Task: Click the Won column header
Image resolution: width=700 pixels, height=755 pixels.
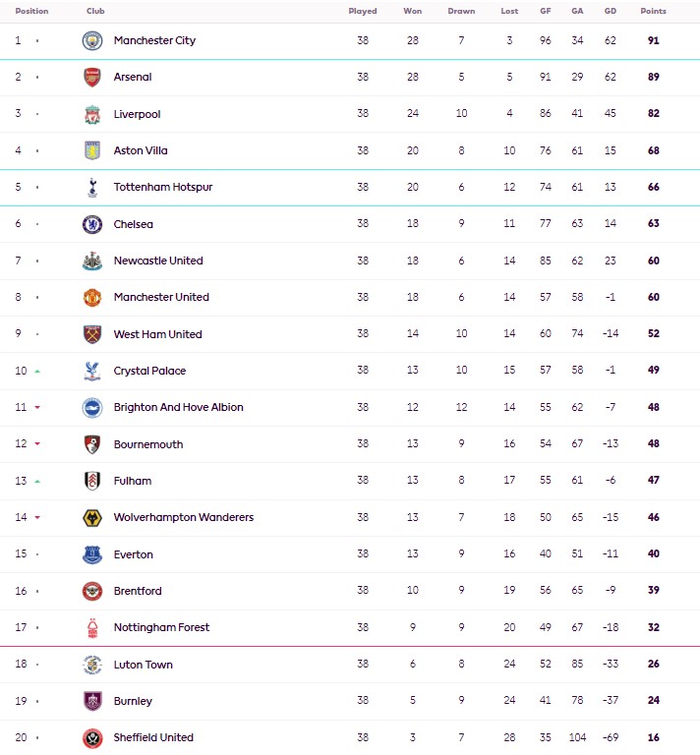Action: (x=413, y=11)
